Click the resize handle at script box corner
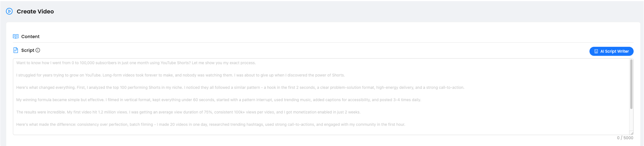This screenshot has height=146, width=644. point(631,133)
